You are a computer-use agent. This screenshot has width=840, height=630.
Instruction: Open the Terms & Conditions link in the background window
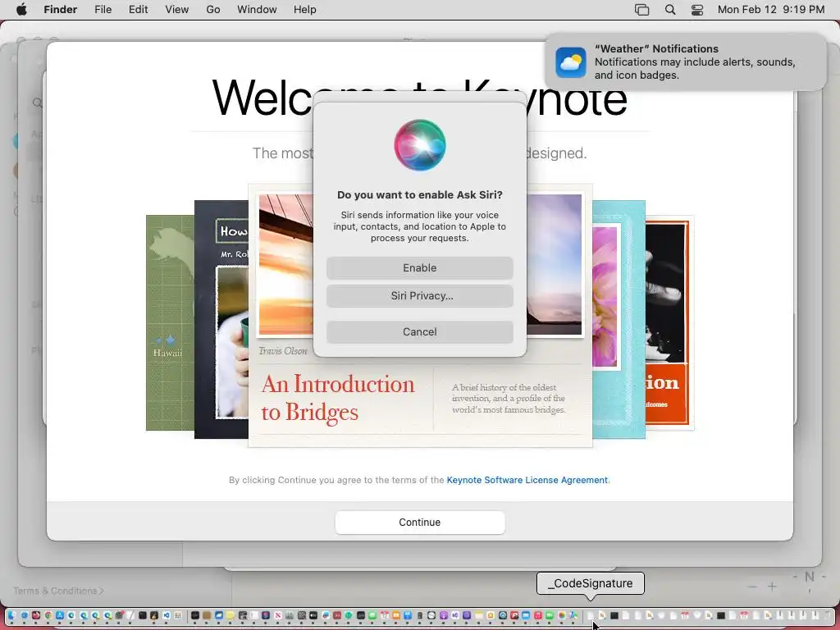tap(58, 591)
